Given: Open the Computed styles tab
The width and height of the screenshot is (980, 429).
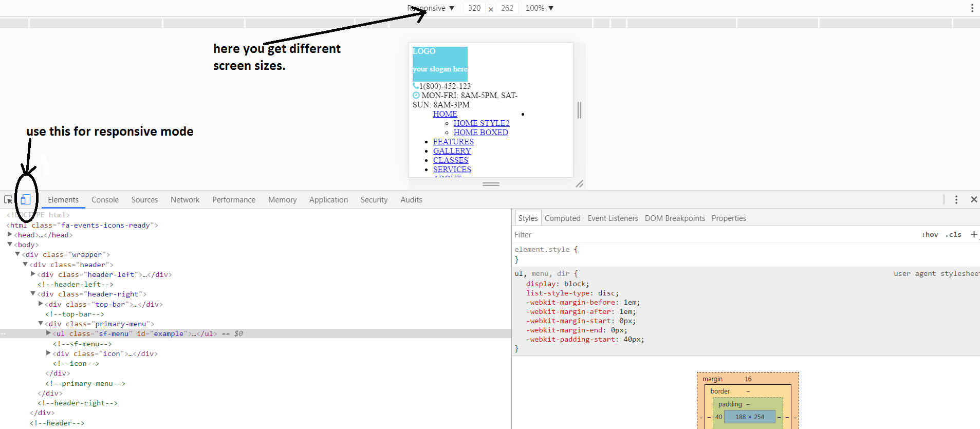Looking at the screenshot, I should (x=562, y=218).
